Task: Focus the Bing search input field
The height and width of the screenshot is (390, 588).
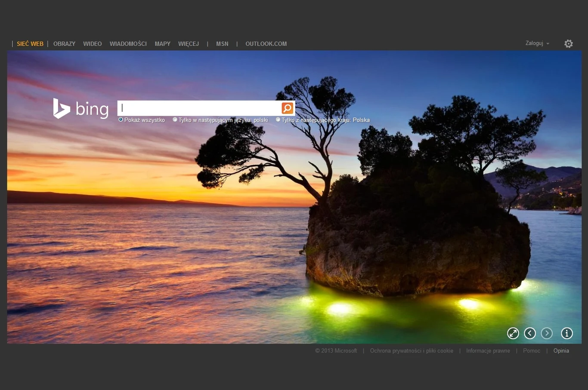Action: pos(199,108)
